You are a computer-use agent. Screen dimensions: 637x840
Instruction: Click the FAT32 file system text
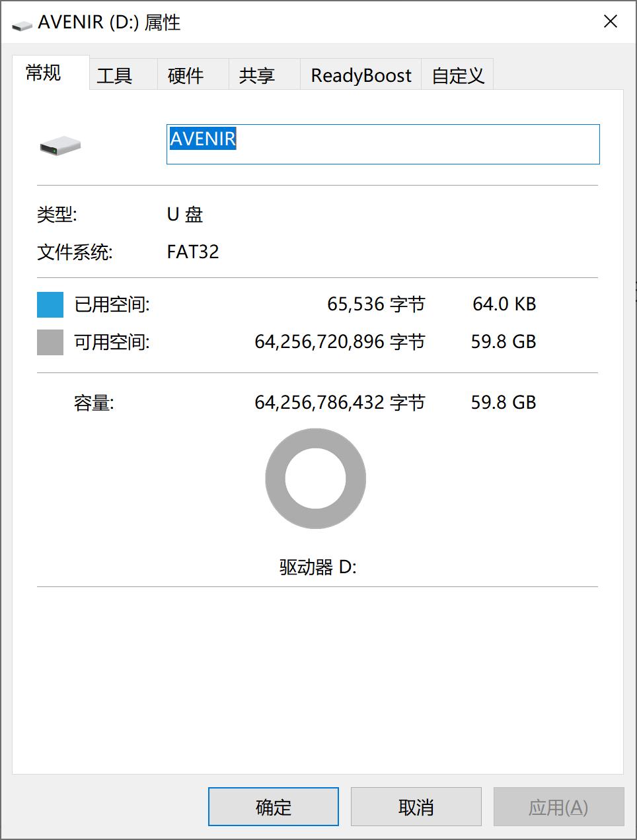193,252
